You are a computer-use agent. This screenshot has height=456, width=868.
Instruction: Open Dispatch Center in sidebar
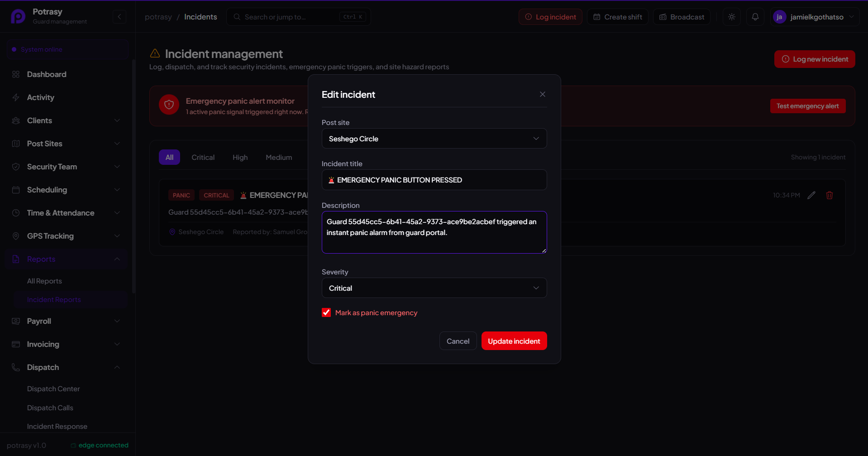point(53,389)
